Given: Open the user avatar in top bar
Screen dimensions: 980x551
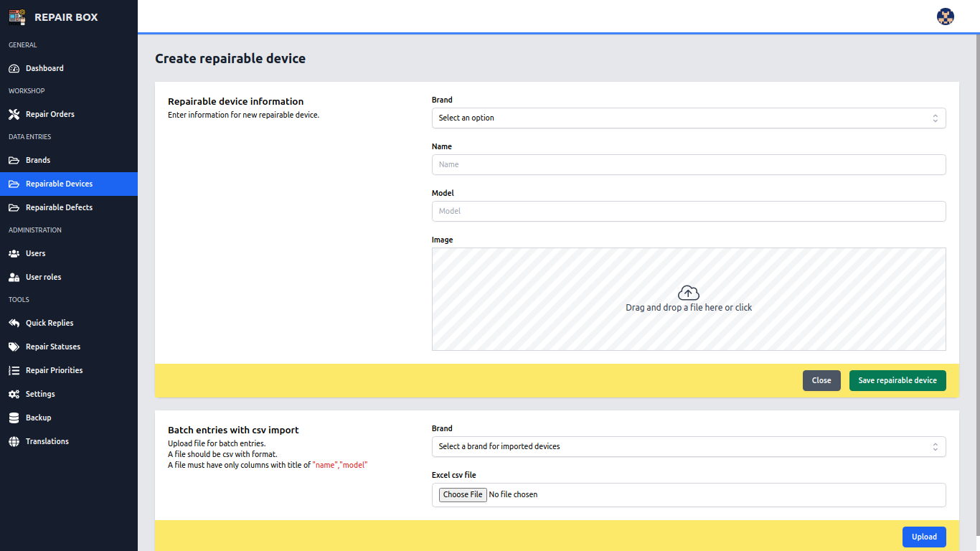Looking at the screenshot, I should pos(945,17).
